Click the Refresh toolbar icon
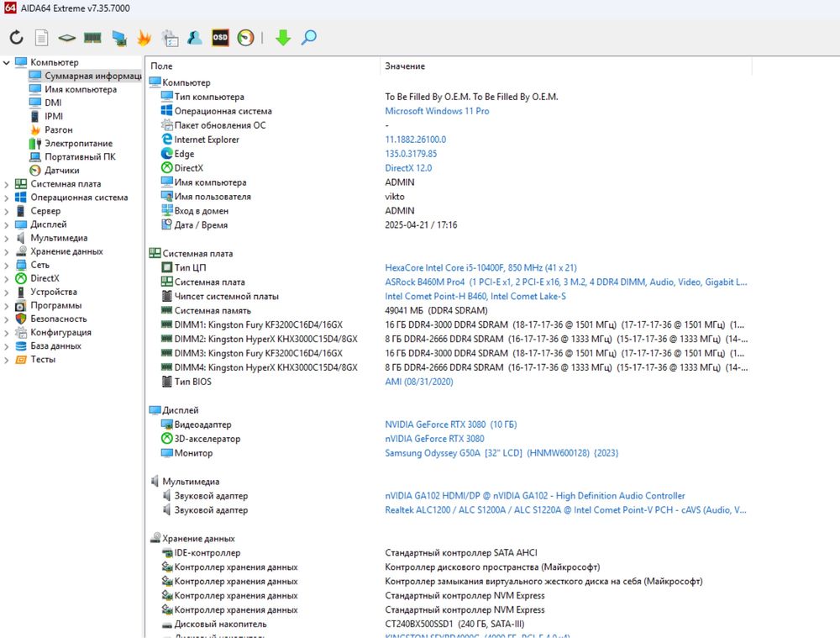The image size is (840, 638). coord(17,38)
